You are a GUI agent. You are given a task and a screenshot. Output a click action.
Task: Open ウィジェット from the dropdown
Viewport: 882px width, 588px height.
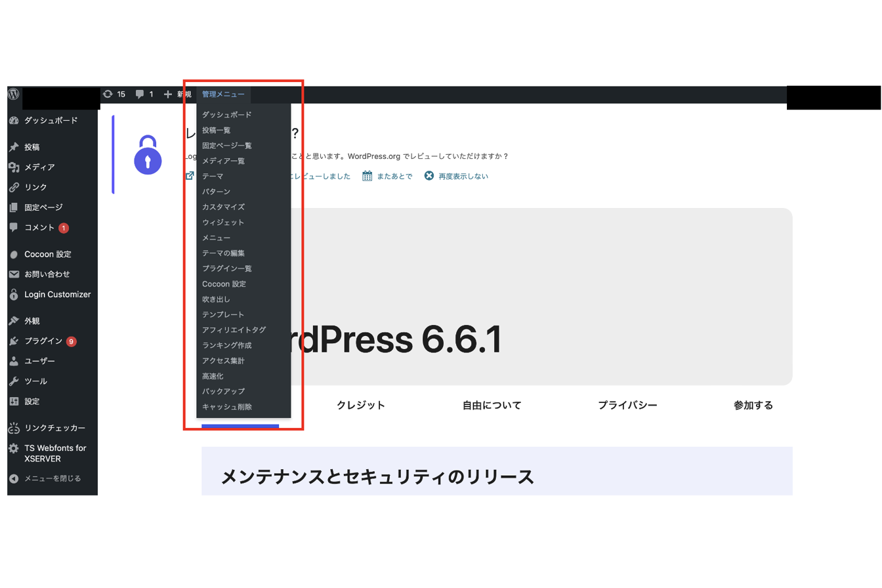pos(243,222)
